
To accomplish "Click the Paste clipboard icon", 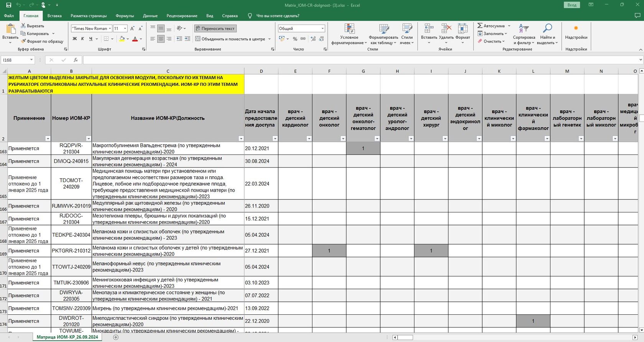I will click(10, 29).
